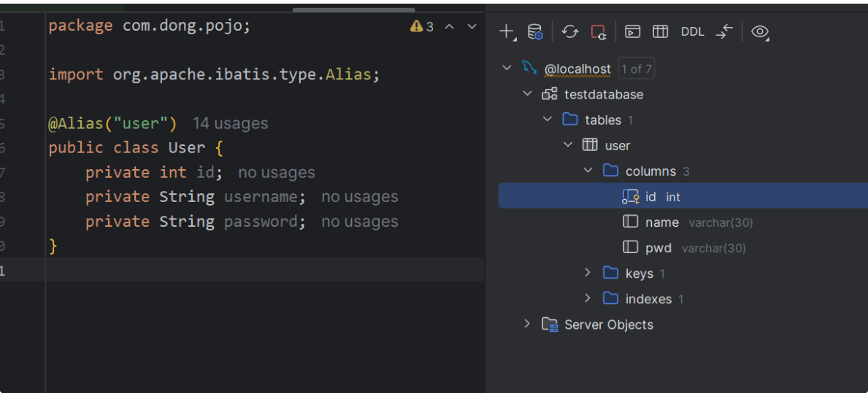Screen dimensions: 868x393
Task: Collapse the testdatabase schema
Action: tap(528, 94)
